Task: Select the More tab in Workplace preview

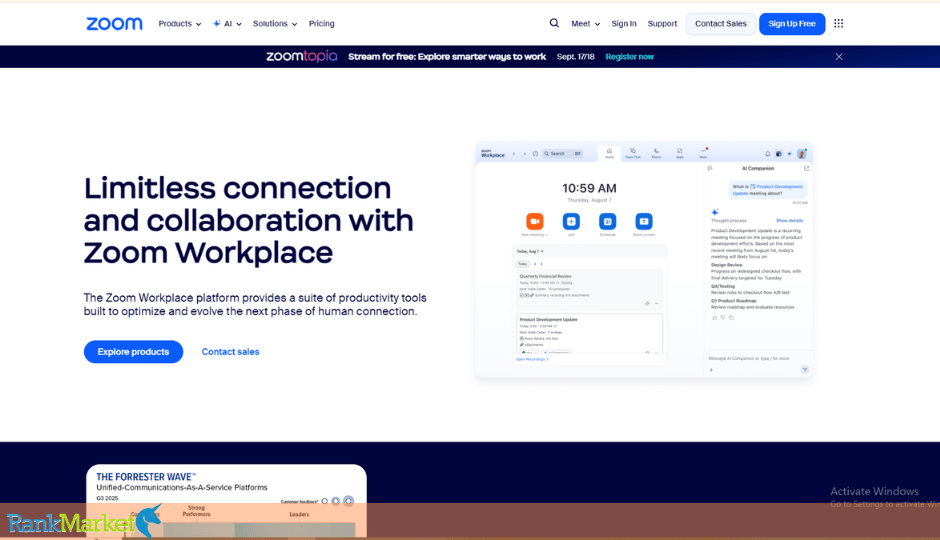Action: [703, 153]
